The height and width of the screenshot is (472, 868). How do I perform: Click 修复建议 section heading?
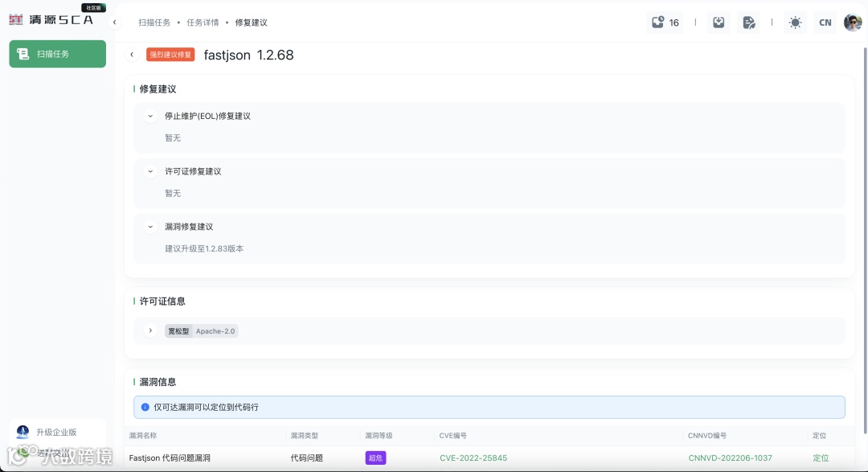pyautogui.click(x=158, y=89)
